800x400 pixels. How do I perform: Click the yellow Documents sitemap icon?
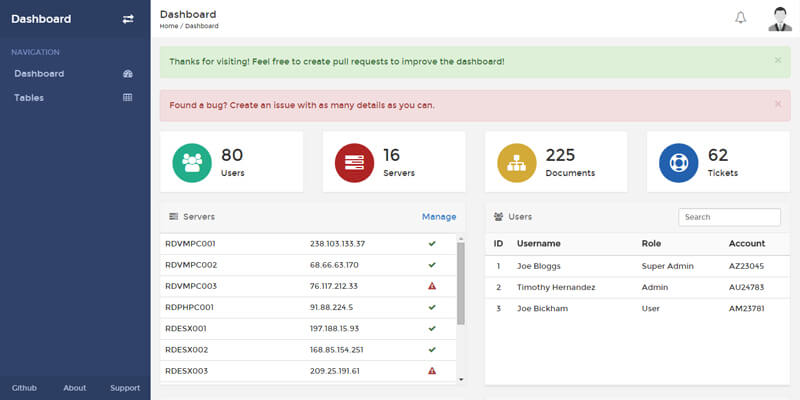(x=517, y=163)
